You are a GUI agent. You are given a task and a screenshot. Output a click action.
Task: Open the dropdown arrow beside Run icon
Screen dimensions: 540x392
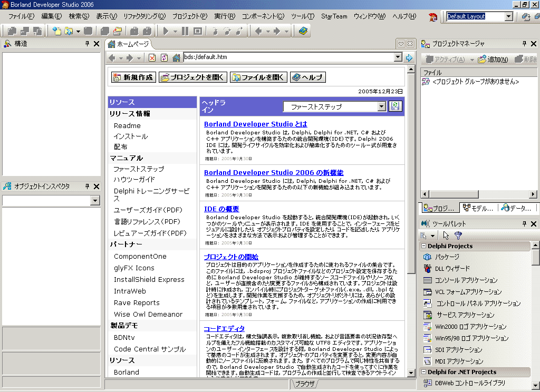(175, 31)
